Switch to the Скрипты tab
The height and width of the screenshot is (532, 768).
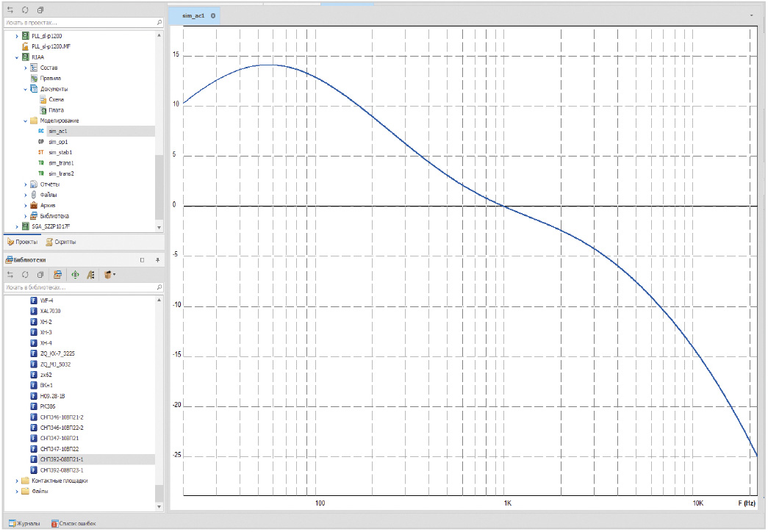point(60,242)
